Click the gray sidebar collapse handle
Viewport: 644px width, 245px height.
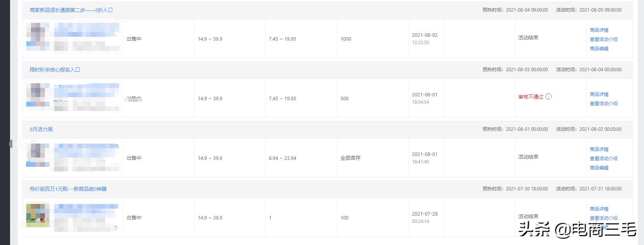click(x=11, y=144)
